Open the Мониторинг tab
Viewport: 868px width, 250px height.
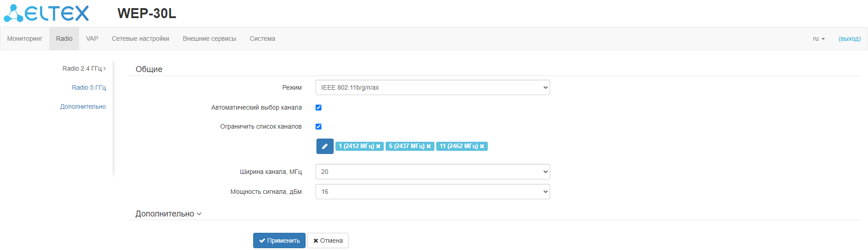25,38
